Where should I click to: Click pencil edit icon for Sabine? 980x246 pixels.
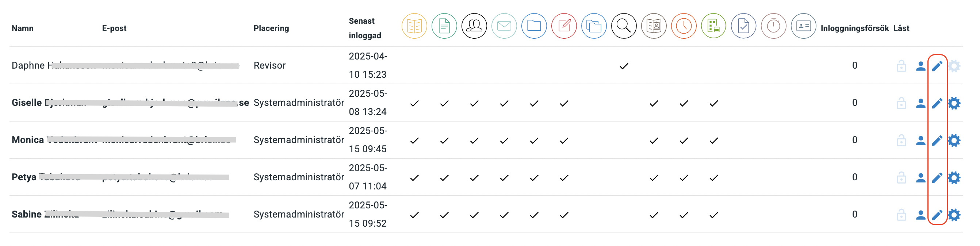click(937, 215)
